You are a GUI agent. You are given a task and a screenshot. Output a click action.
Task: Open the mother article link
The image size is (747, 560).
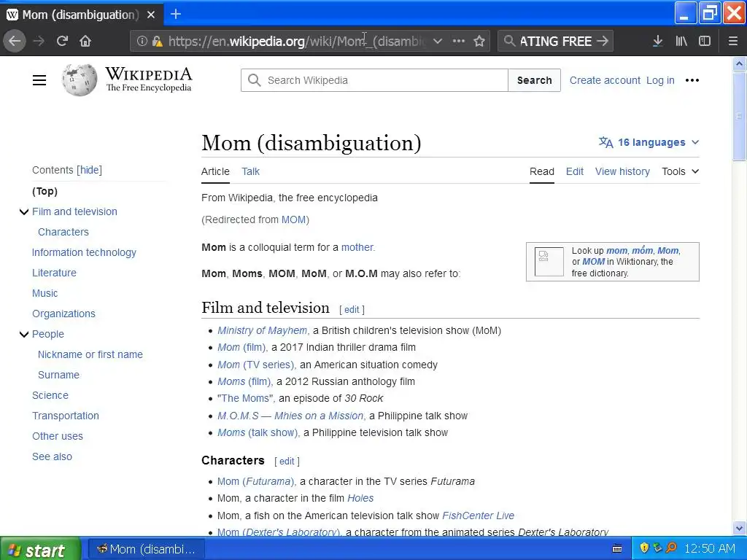coord(357,247)
